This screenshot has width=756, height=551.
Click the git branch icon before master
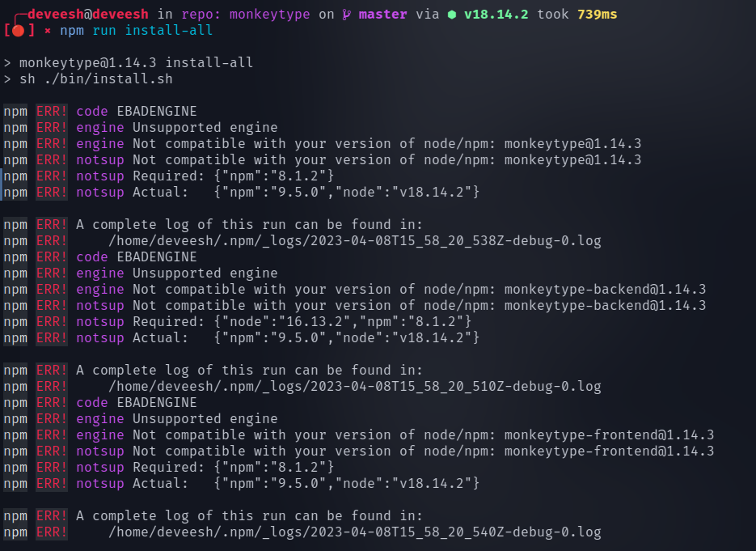(346, 15)
